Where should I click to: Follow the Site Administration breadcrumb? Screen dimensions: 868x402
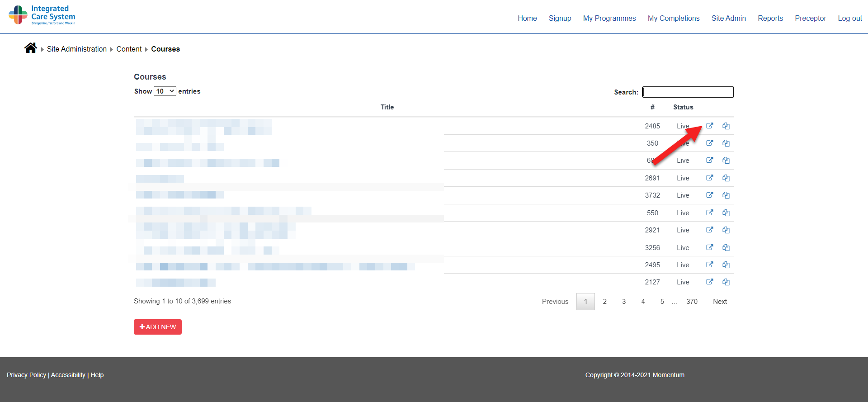coord(77,49)
